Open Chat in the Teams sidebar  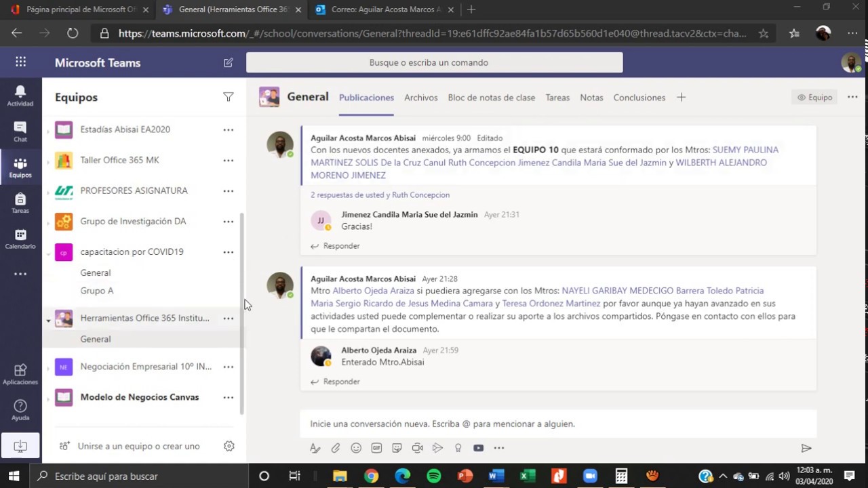[x=20, y=131]
